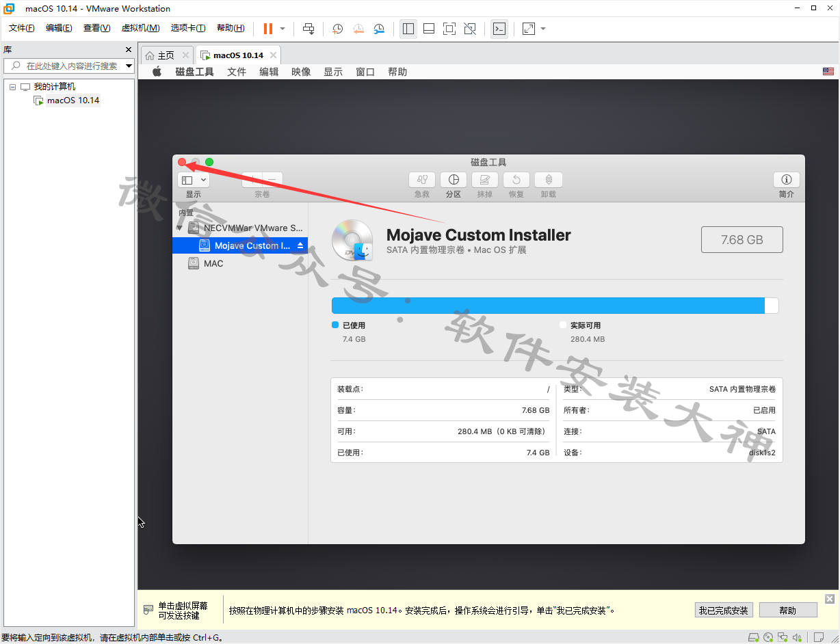The width and height of the screenshot is (840, 644).
Task: Enter full screen mode icon
Action: 449,29
